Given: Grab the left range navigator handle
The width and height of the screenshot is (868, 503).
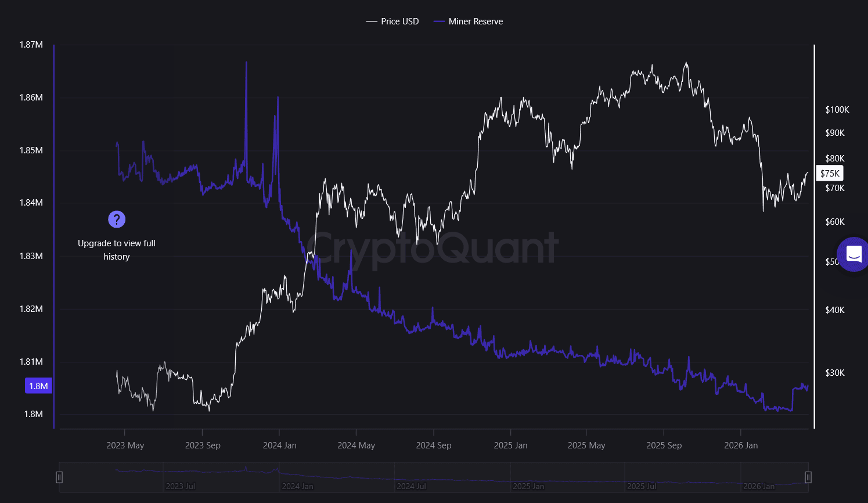Looking at the screenshot, I should [59, 477].
